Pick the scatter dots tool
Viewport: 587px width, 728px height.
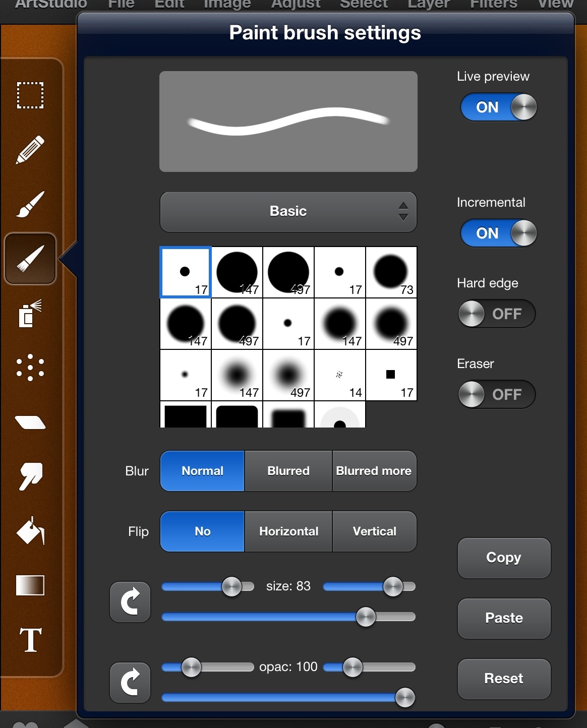(30, 368)
